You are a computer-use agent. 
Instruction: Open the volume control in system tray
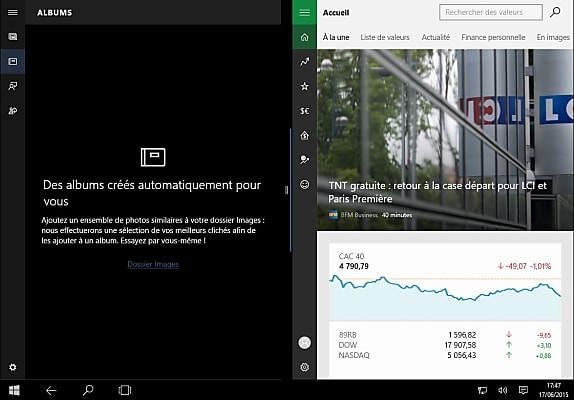click(x=503, y=390)
